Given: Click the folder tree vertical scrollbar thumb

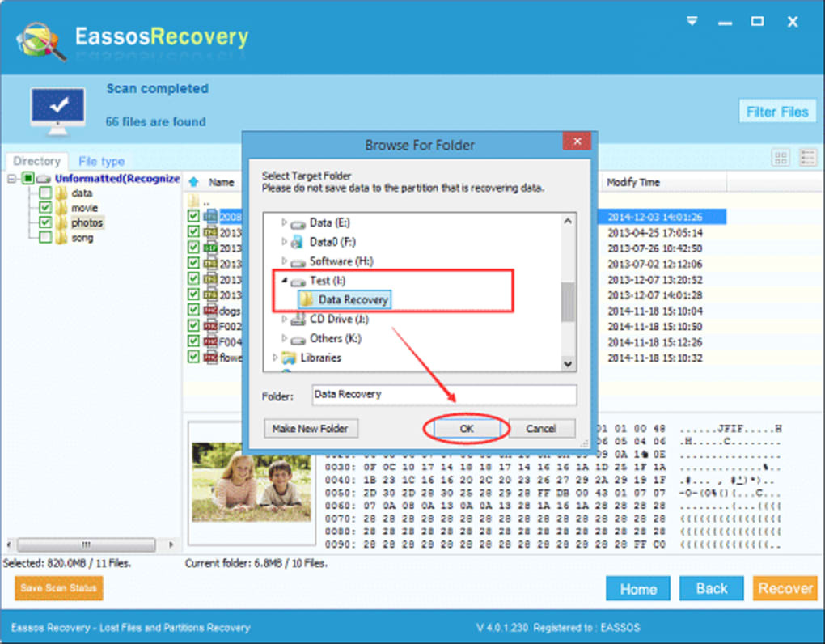Looking at the screenshot, I should pyautogui.click(x=568, y=302).
